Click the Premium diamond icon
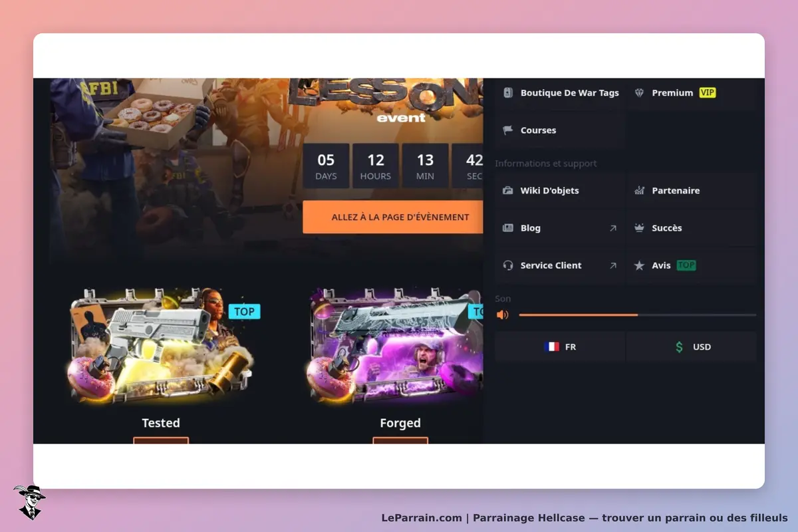The image size is (798, 532). tap(640, 93)
